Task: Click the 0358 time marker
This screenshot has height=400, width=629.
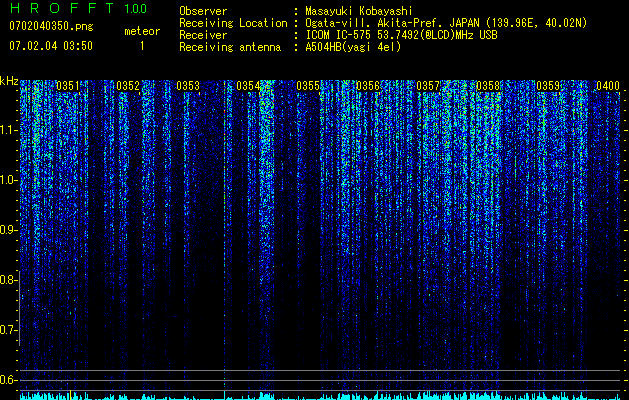Action: [x=488, y=86]
